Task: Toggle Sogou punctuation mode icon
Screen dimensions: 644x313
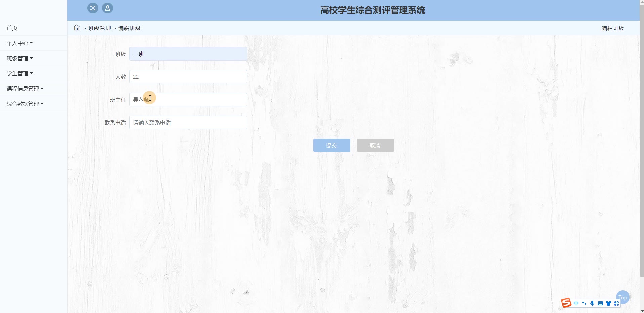Action: pyautogui.click(x=584, y=303)
